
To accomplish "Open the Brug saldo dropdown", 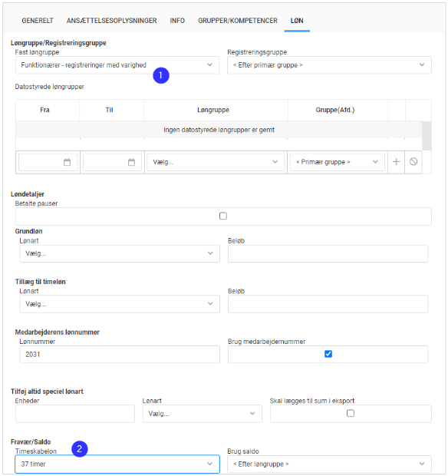I will tap(329, 464).
